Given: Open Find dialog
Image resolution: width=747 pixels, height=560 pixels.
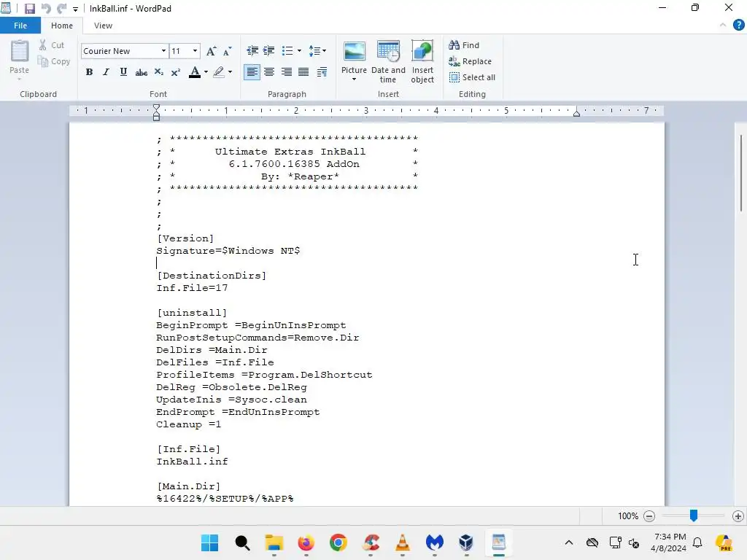Looking at the screenshot, I should click(x=464, y=45).
